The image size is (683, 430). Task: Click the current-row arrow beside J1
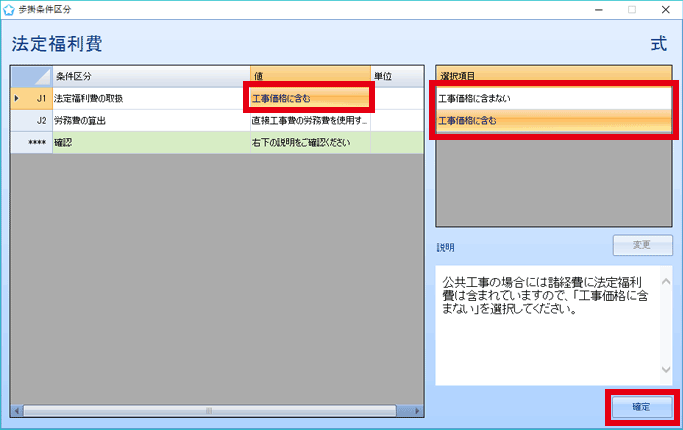(x=15, y=98)
